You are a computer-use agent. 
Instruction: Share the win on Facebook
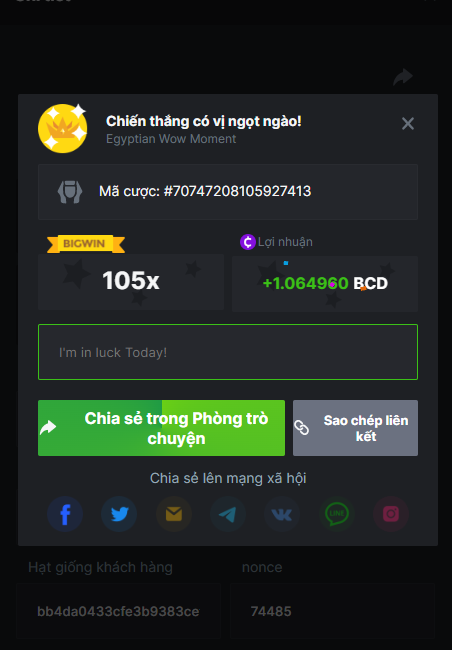(x=65, y=514)
